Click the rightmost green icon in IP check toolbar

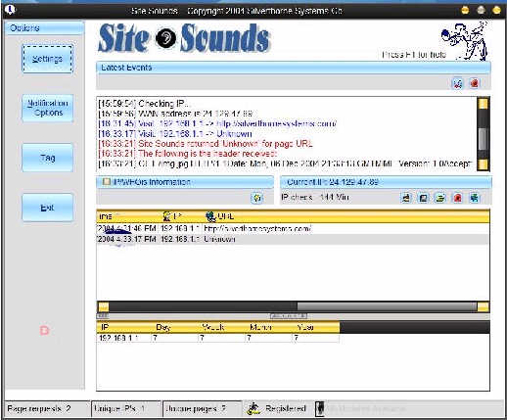[475, 198]
